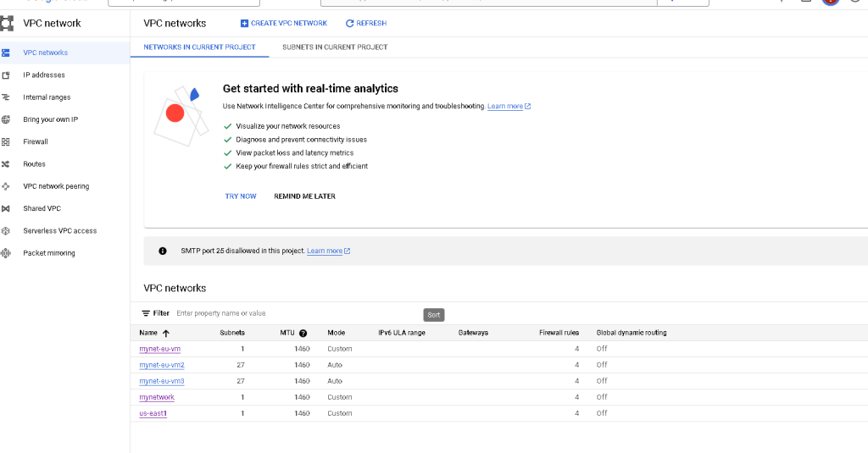Open Serverless VPC access page

[x=60, y=230]
